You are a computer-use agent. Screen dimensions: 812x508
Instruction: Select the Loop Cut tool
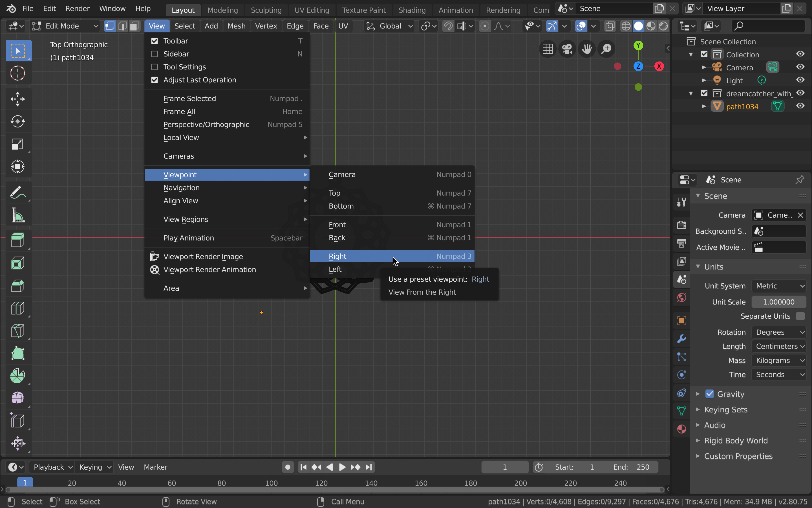tap(18, 308)
